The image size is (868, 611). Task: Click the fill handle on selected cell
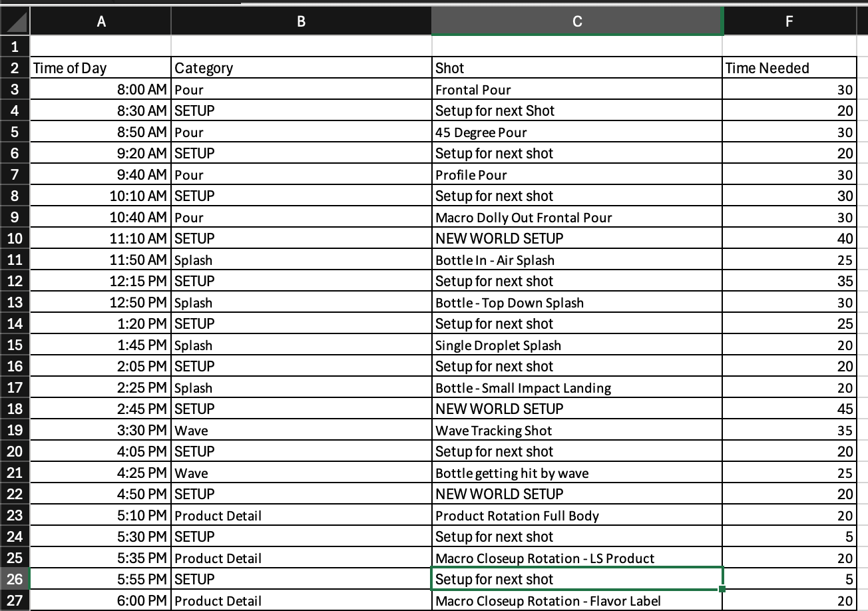tap(722, 589)
